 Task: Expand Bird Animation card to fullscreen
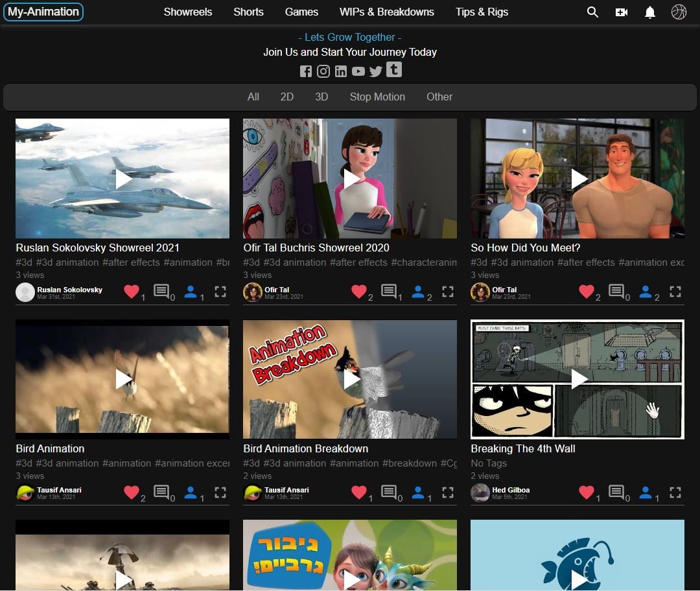[x=220, y=492]
